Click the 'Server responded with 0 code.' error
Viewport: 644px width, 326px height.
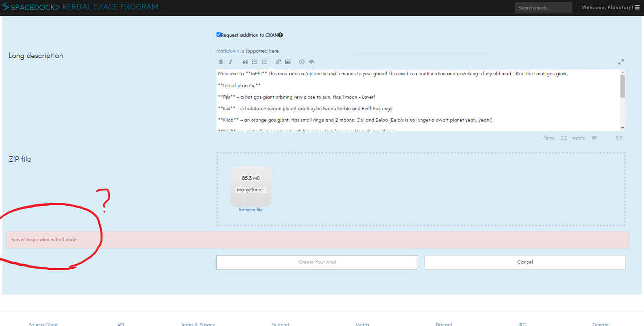(44, 240)
